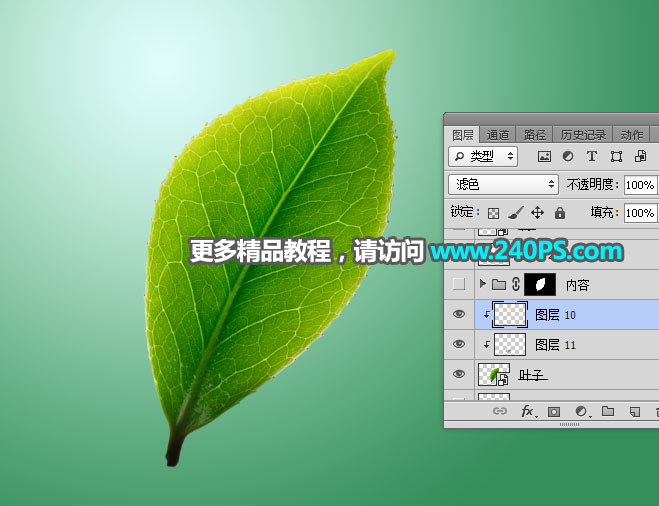Open the 历史记录 (History) tab
Screen dimensions: 659x506
pos(583,135)
